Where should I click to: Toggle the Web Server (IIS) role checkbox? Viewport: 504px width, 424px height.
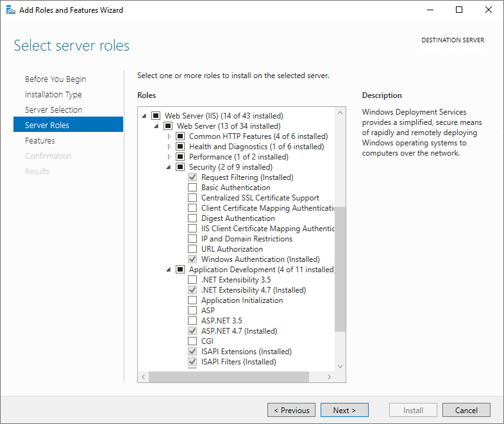pyautogui.click(x=156, y=115)
